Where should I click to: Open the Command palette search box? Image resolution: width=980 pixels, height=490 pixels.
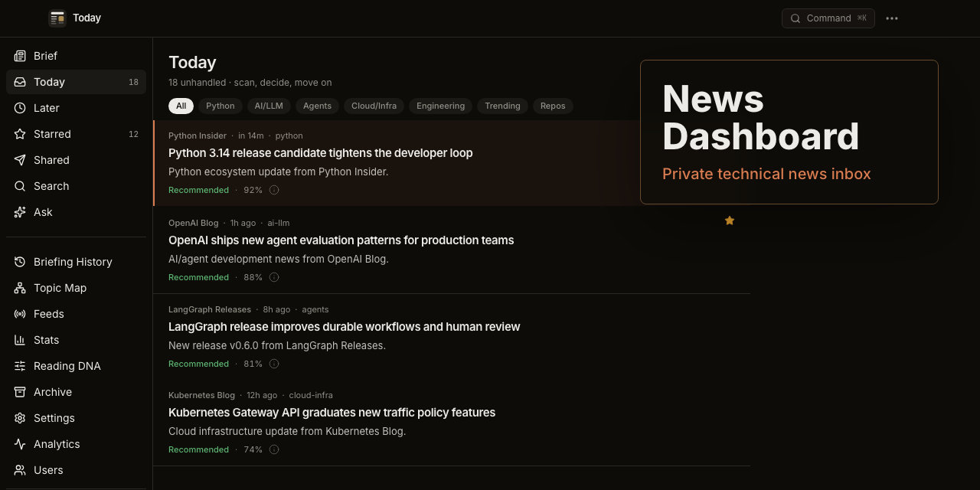[x=828, y=18]
